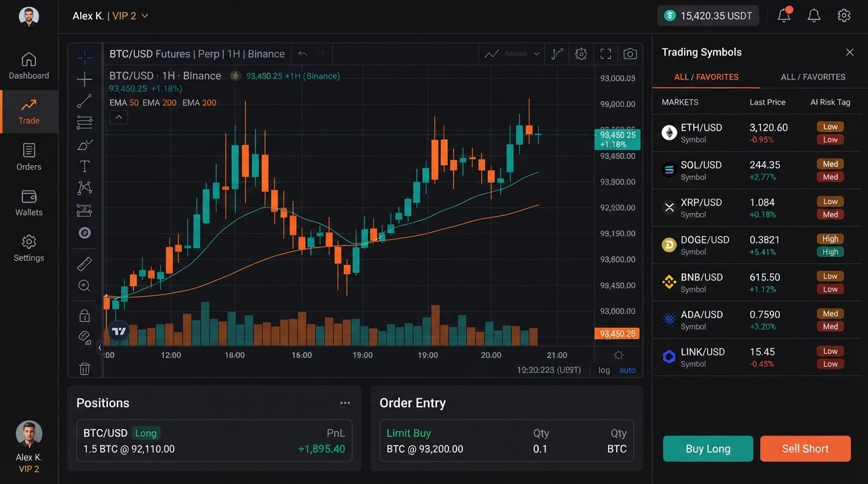868x484 pixels.
Task: Open notifications bell with red dot
Action: coord(784,15)
